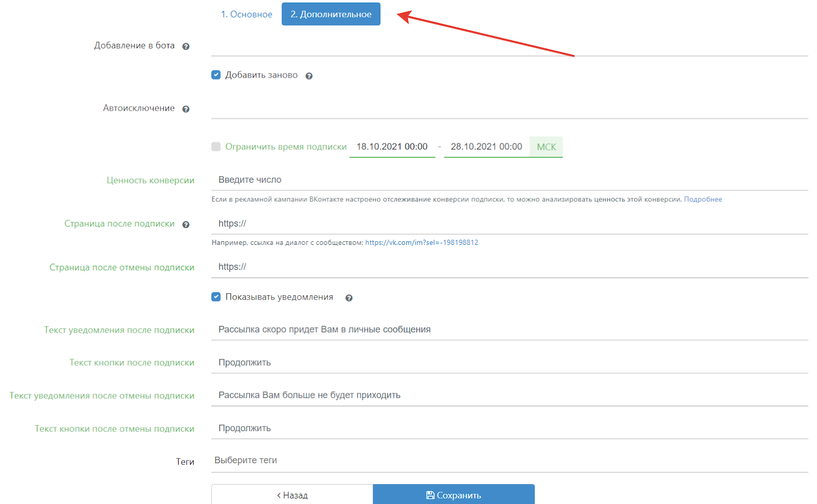
Task: Uncheck the Добавить заново checkbox
Action: pyautogui.click(x=216, y=75)
